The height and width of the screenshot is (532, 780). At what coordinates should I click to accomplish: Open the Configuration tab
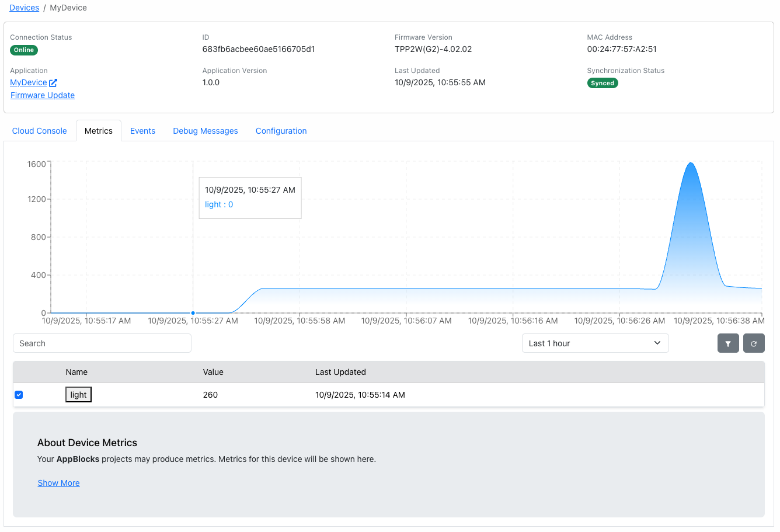coord(281,130)
